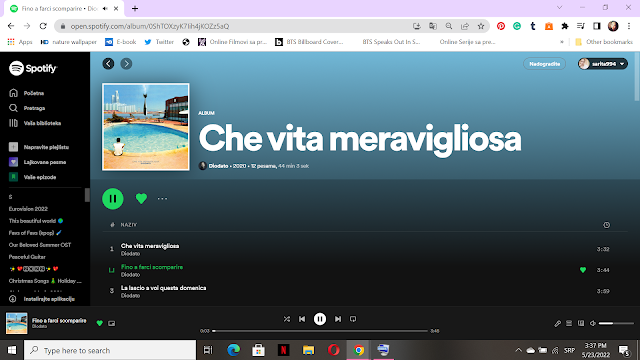640x360 pixels.
Task: Open This beautiful world playlist
Action: 36,221
